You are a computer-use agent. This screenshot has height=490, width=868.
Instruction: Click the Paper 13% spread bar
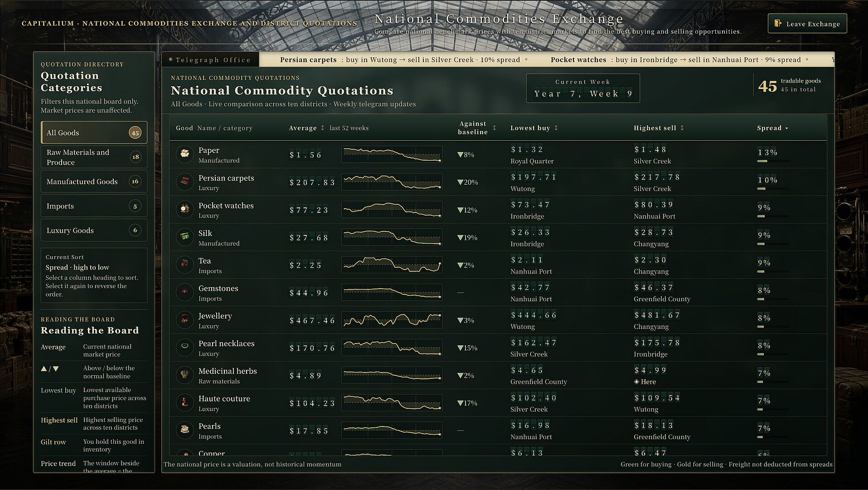[x=773, y=161]
